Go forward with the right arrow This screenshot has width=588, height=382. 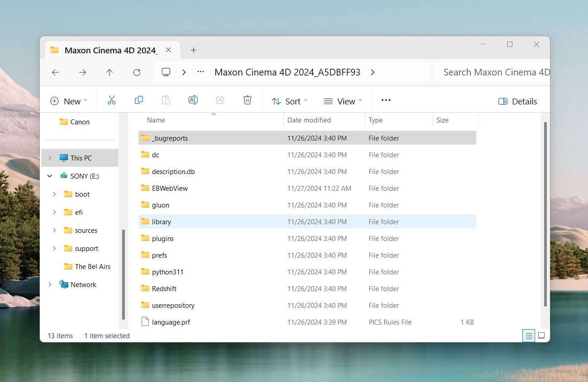click(82, 72)
